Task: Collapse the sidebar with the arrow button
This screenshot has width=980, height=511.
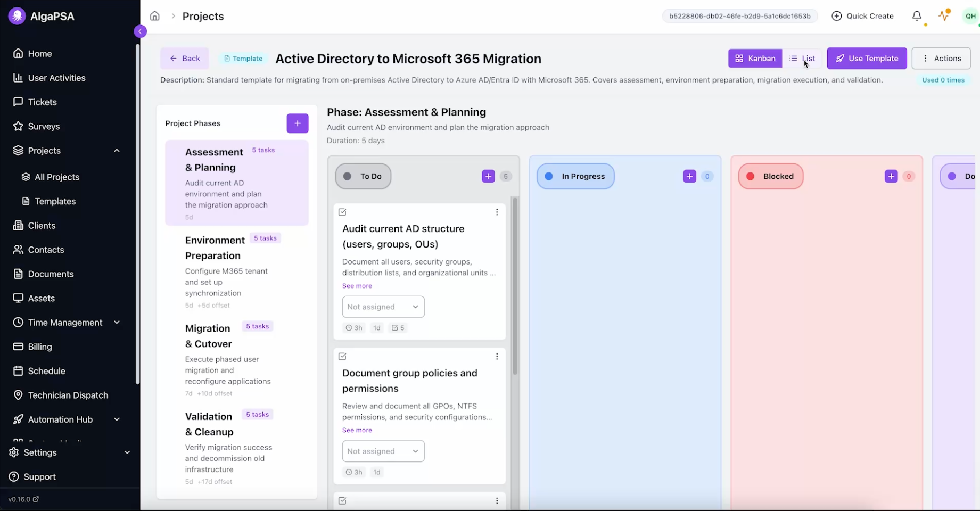Action: pos(140,31)
